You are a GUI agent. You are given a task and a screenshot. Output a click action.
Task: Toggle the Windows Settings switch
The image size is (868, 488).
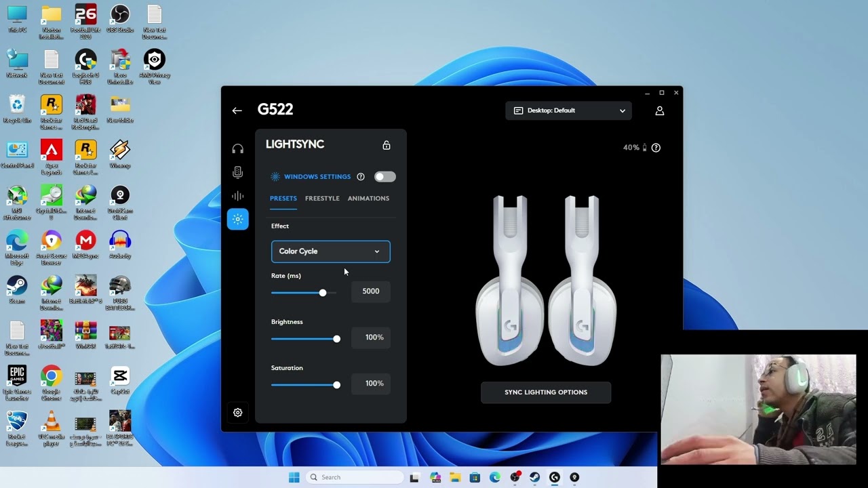[x=384, y=177]
